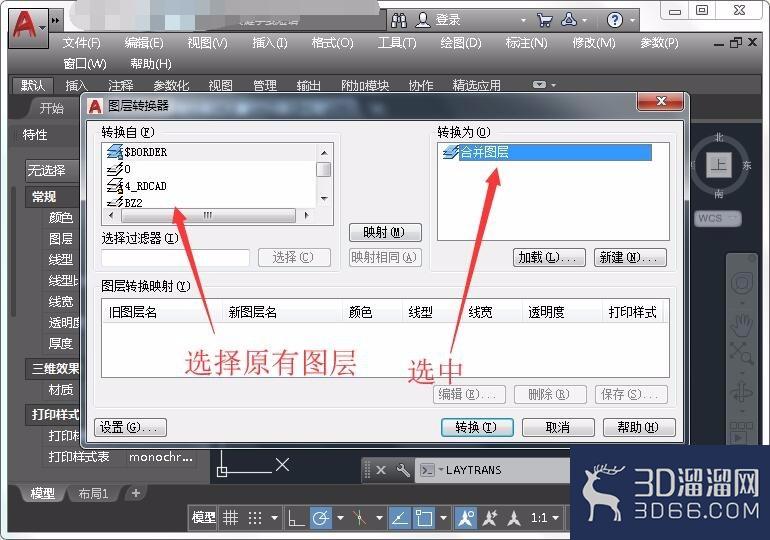Click the orbit icon in navigation bar
This screenshot has width=770, height=540.
[x=742, y=392]
